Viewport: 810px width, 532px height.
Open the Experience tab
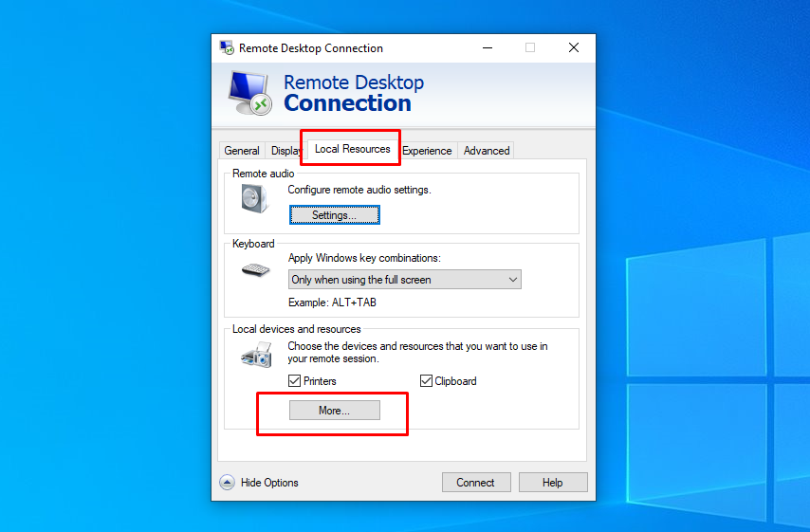tap(427, 150)
